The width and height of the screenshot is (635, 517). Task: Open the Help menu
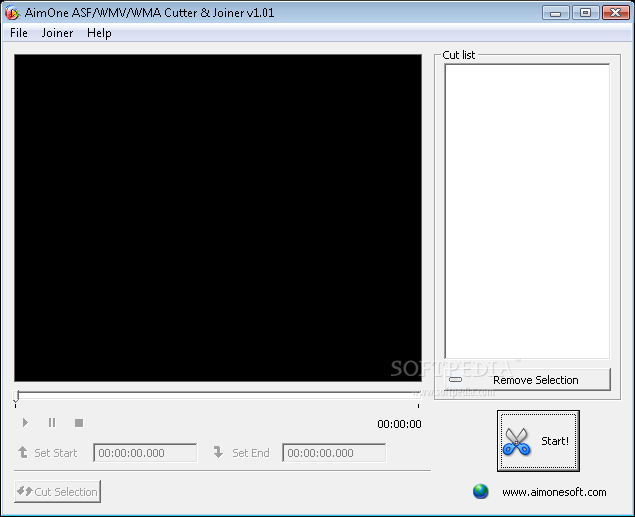pos(99,33)
